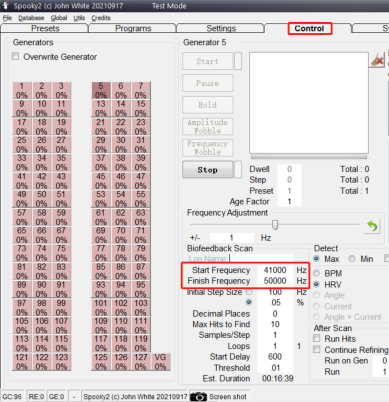Screen dimensions: 389x402
Task: Click the +/- Hz adjustment value field
Action: pos(232,238)
